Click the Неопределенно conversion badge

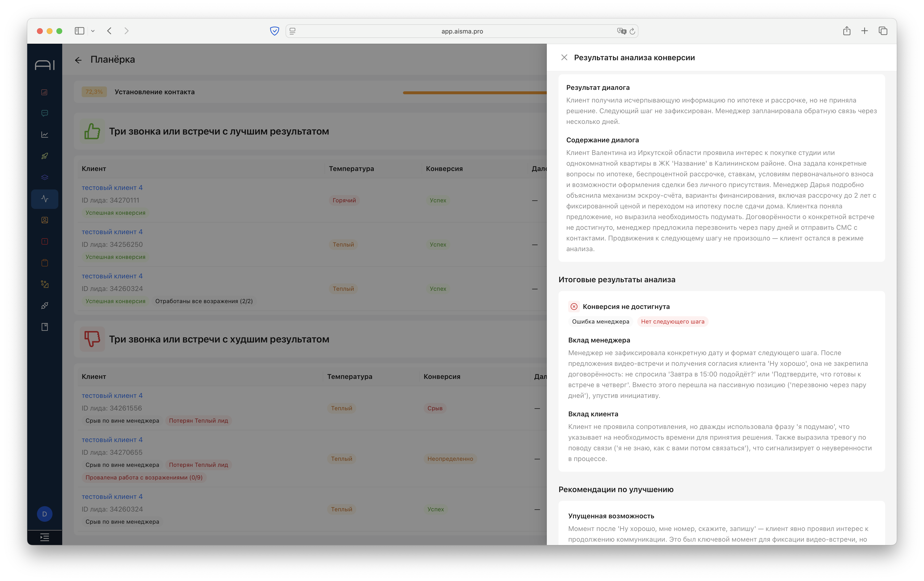tap(450, 459)
